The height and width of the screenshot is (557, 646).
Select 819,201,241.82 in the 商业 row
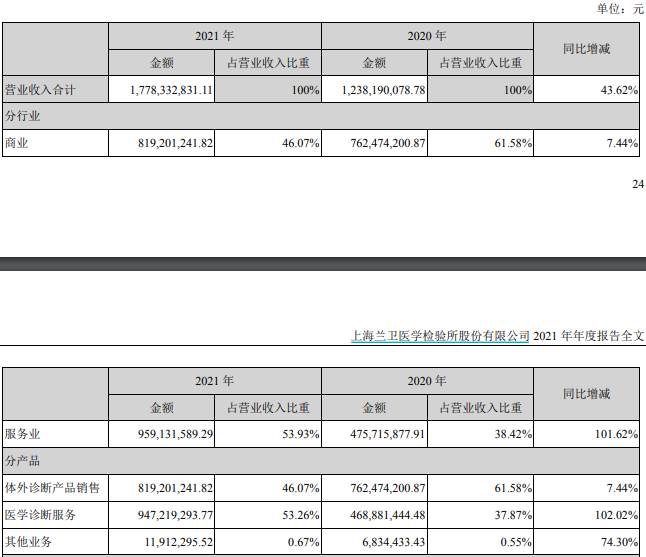pyautogui.click(x=175, y=143)
